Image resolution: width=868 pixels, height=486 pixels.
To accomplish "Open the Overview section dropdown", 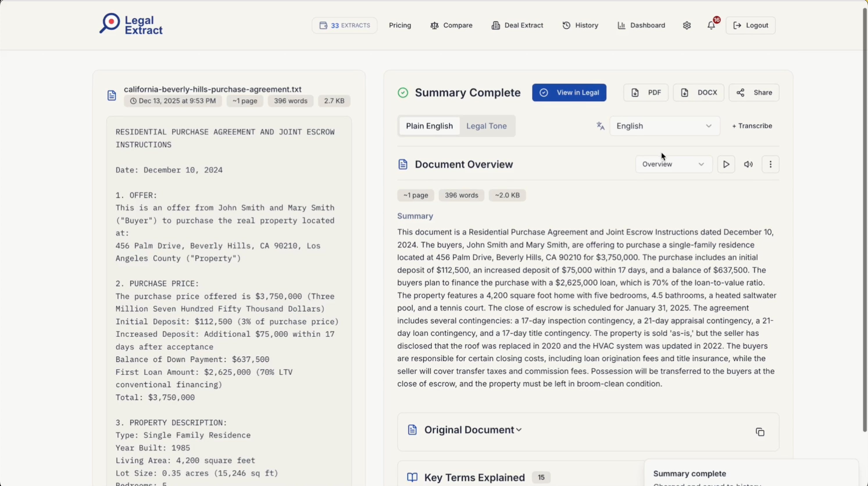I will click(673, 164).
